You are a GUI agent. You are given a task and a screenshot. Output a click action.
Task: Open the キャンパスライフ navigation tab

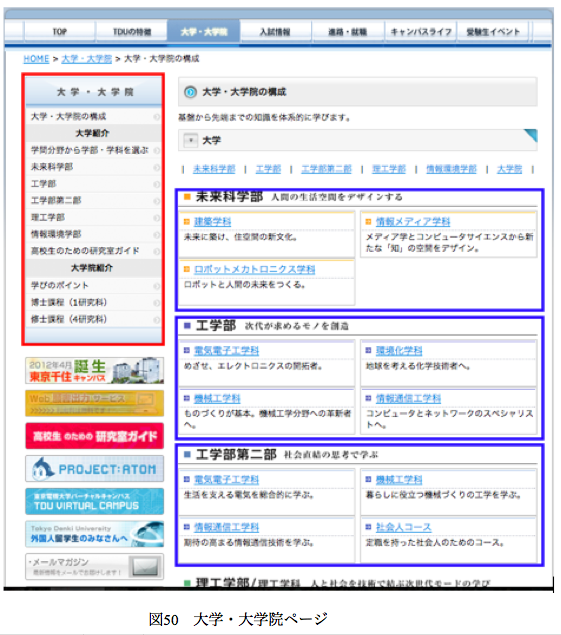tap(420, 31)
